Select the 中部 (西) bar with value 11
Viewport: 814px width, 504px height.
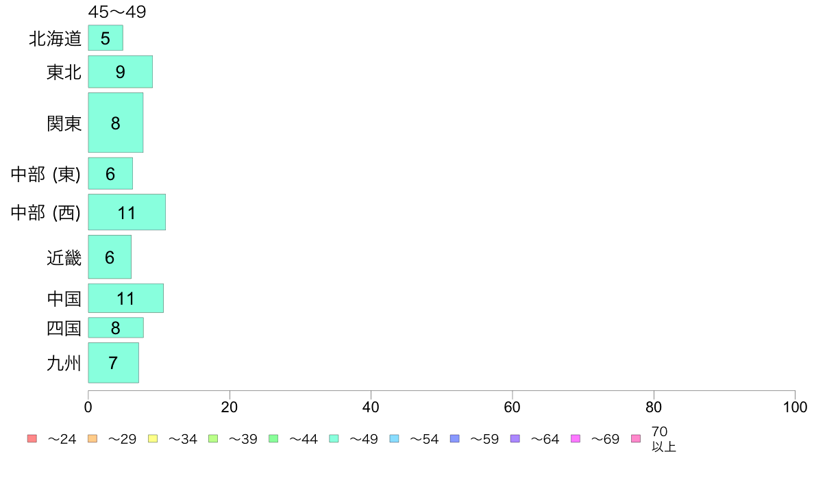(127, 212)
